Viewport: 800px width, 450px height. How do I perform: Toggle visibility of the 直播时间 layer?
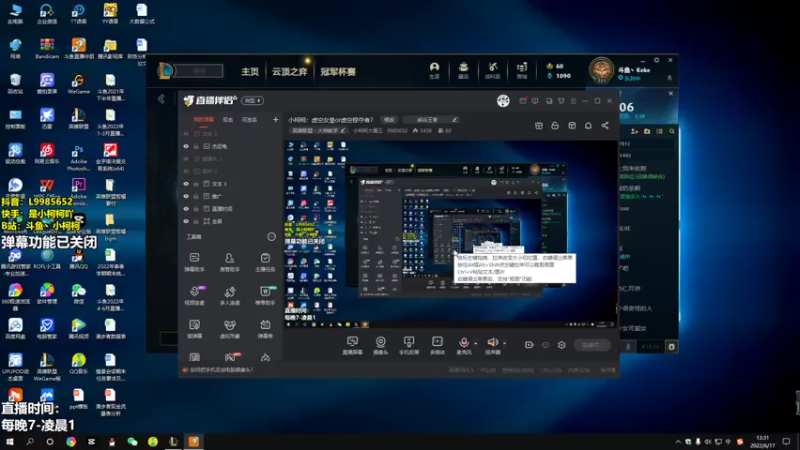pos(186,209)
